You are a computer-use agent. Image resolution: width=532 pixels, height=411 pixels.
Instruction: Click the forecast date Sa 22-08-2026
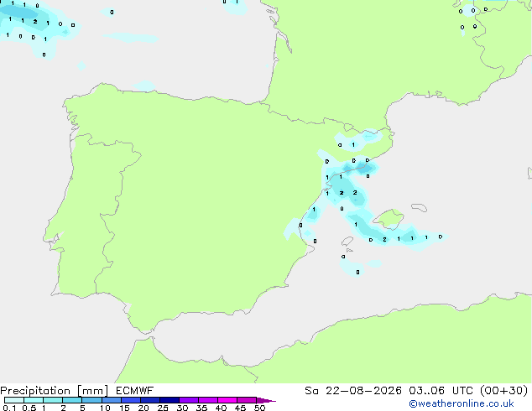353,390
